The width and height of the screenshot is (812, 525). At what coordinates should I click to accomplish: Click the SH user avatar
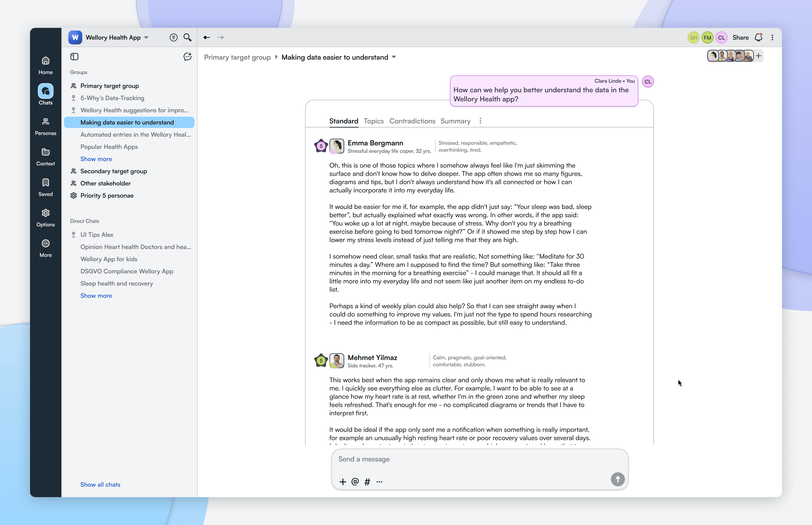[693, 37]
